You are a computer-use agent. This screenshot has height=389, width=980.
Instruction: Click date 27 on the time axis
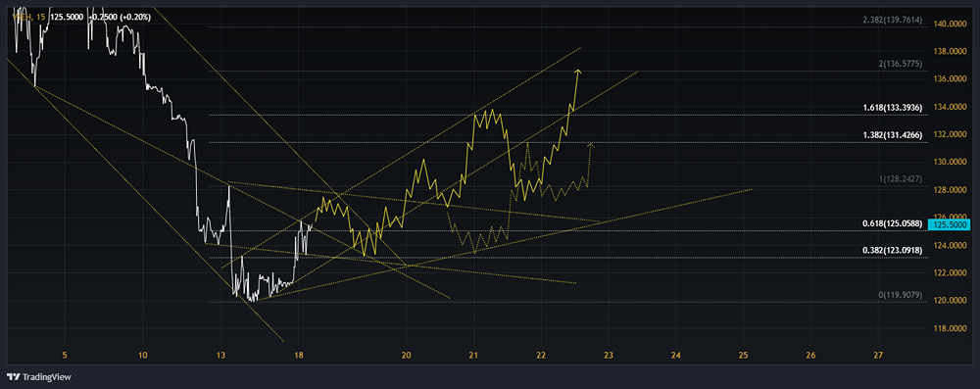point(878,356)
